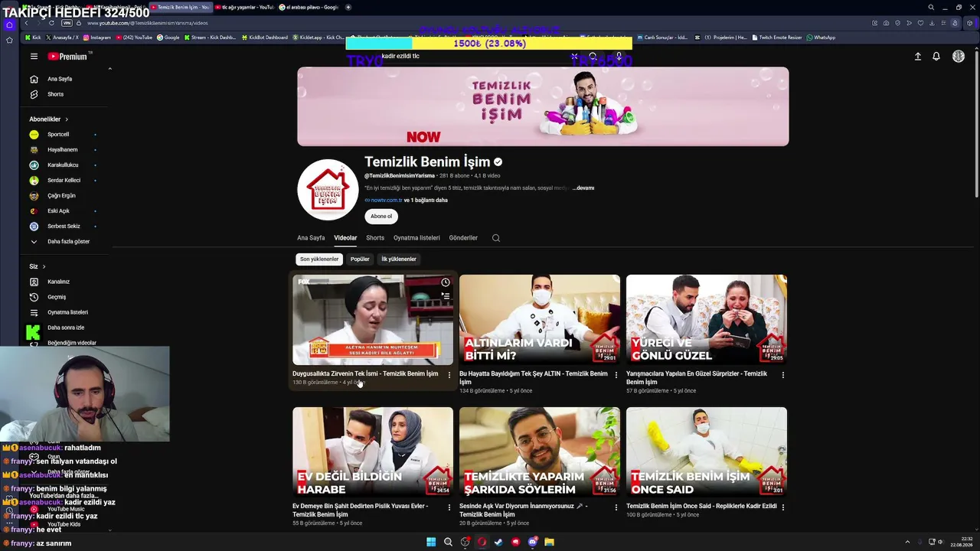Play the 'Yüreği ve Gönlü Güzel' thumbnail
This screenshot has height=551, width=980.
[x=707, y=320]
